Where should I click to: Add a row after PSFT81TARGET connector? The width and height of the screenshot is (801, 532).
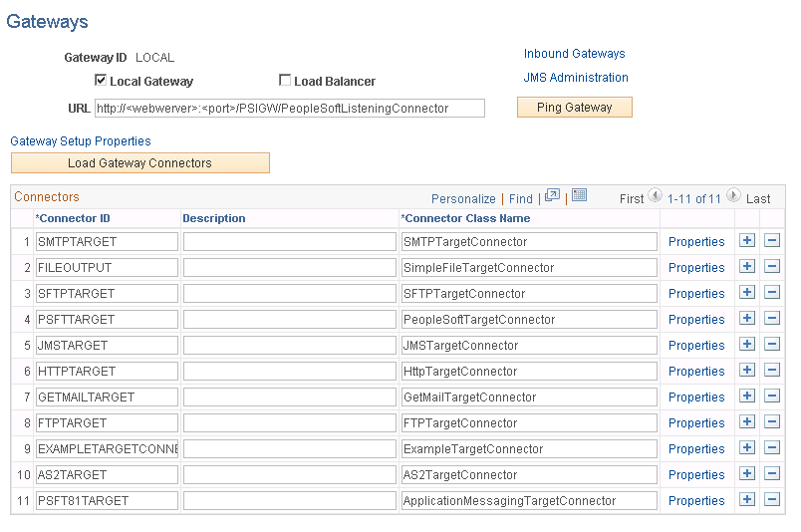click(x=747, y=500)
